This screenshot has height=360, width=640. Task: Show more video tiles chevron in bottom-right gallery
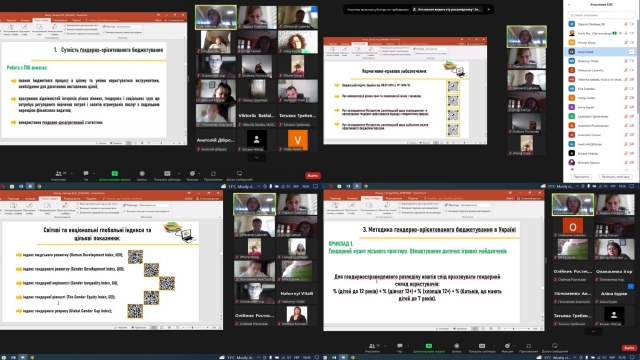pyautogui.click(x=593, y=331)
